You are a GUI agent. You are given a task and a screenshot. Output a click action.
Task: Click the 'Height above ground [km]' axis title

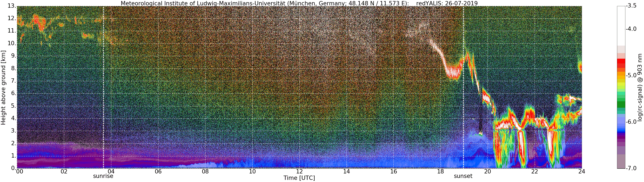(x=3, y=87)
